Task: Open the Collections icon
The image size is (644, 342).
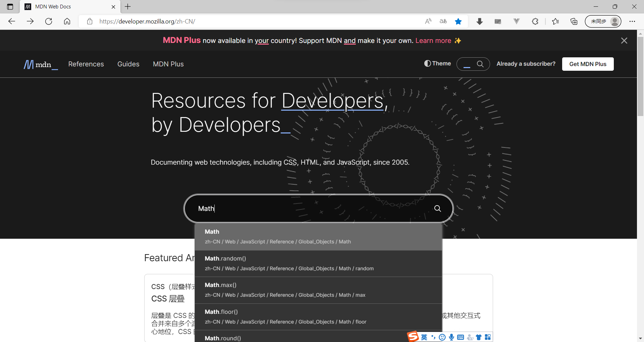Action: click(x=574, y=21)
